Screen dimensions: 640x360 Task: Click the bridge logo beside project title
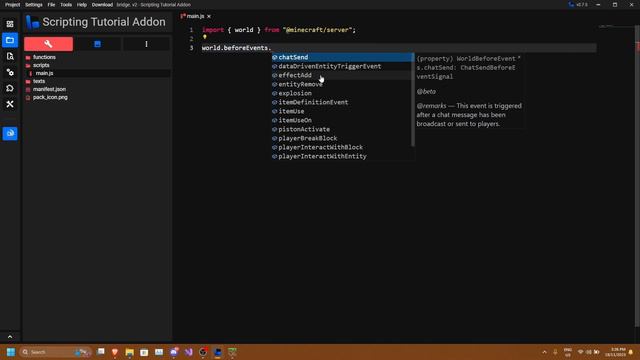pos(32,22)
